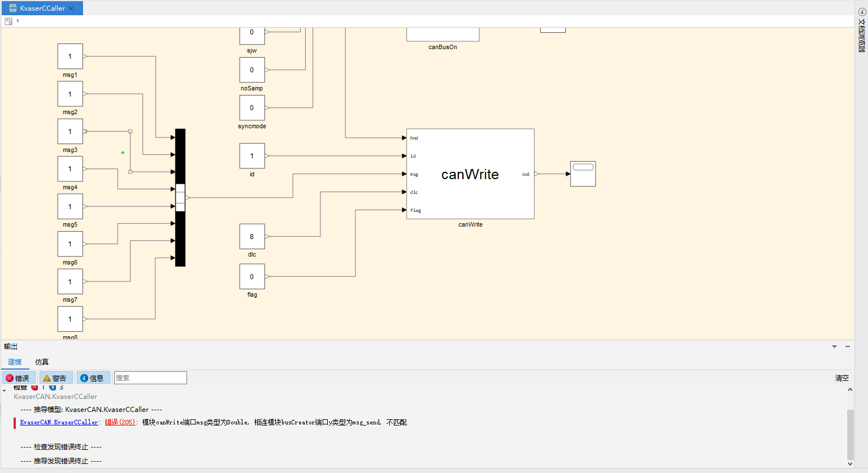This screenshot has height=473, width=868.
Task: Click the canWrite block name label below it
Action: (471, 224)
